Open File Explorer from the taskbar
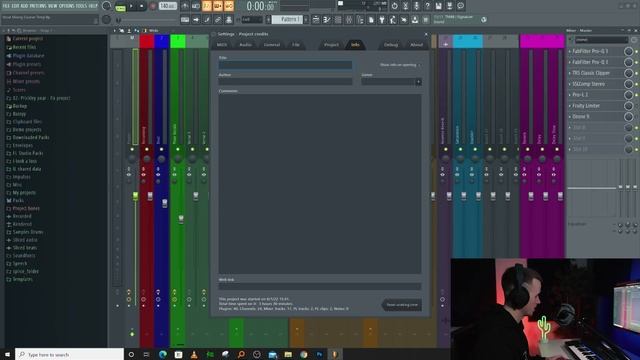Screen dimensions: 640x360 [x=288, y=354]
